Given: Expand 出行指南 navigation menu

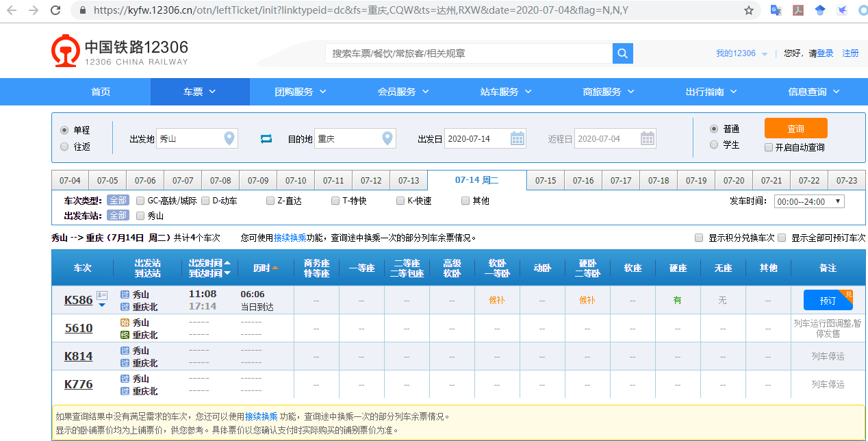Looking at the screenshot, I should pos(711,92).
